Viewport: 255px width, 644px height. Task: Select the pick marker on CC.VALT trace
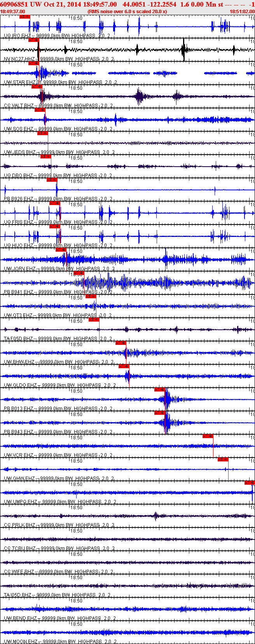pyautogui.click(x=37, y=87)
